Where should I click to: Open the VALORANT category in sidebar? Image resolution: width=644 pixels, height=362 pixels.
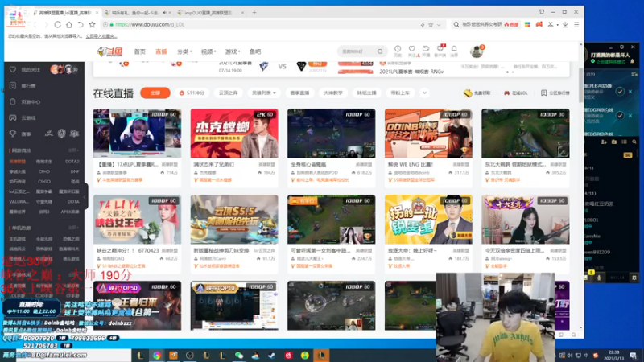pos(19,202)
